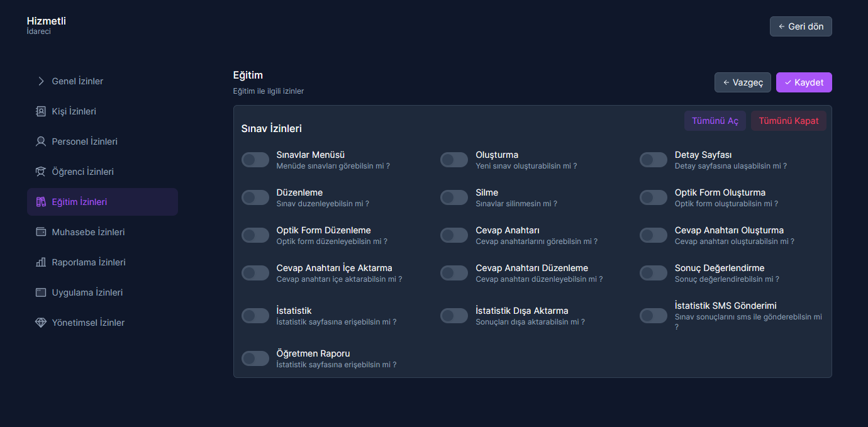This screenshot has height=427, width=868.
Task: Click the Hizmetli role title
Action: tap(47, 21)
